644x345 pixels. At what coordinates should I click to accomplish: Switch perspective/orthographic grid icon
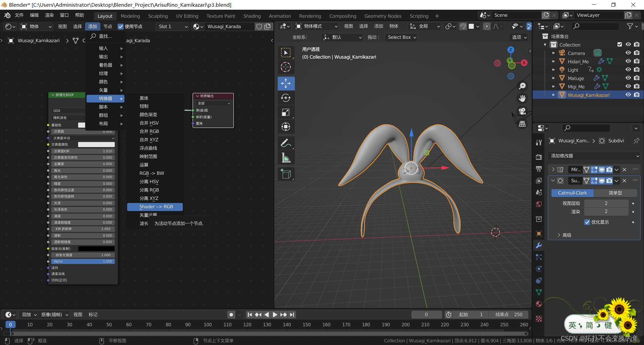(x=522, y=124)
